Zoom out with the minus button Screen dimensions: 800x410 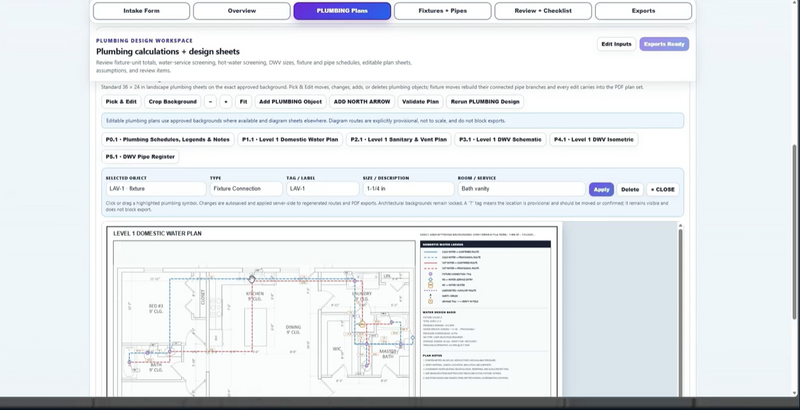pyautogui.click(x=210, y=101)
